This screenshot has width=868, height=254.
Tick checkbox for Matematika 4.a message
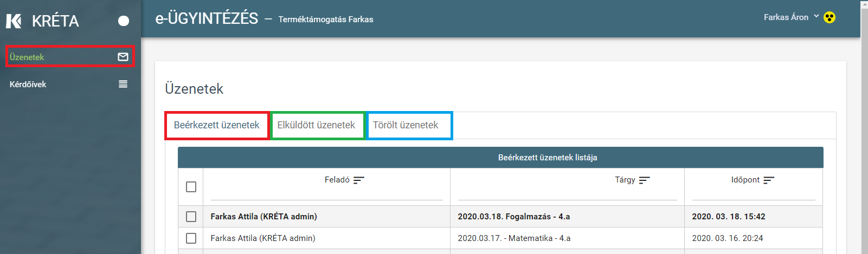click(191, 238)
